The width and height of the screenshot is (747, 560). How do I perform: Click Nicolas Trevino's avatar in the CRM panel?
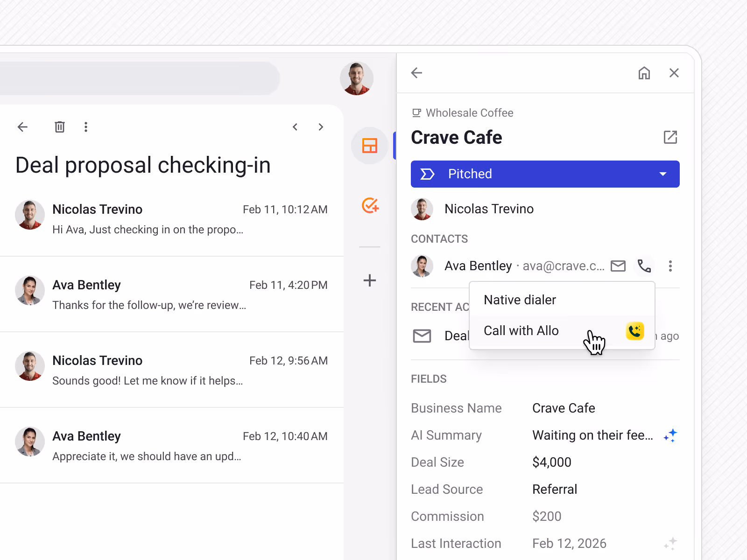(x=422, y=209)
